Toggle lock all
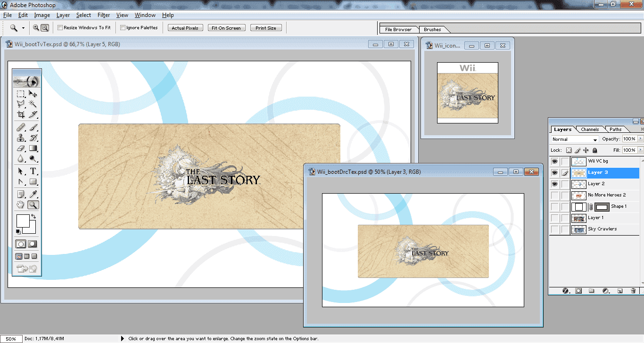 (595, 150)
